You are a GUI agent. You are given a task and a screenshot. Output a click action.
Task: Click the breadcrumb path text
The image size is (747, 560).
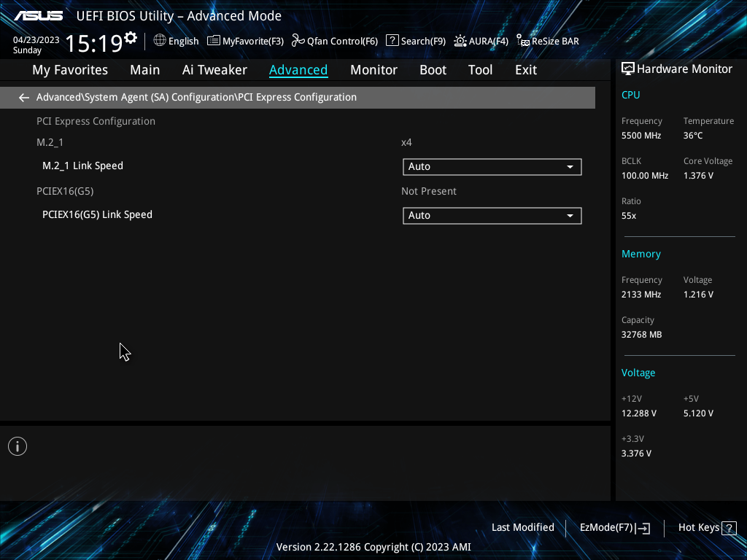196,97
